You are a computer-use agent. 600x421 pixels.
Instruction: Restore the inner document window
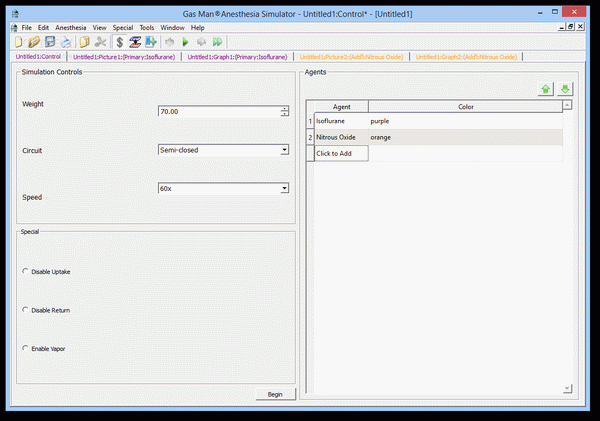(571, 27)
